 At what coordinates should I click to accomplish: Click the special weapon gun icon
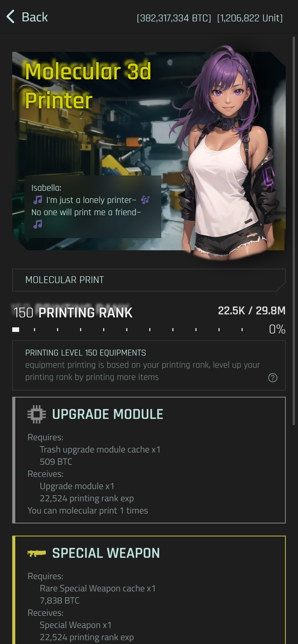click(x=37, y=553)
